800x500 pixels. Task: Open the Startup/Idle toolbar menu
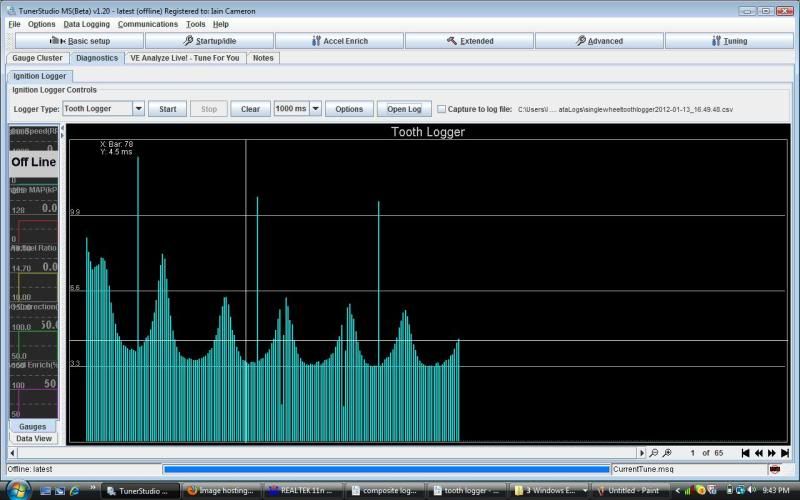pos(210,41)
